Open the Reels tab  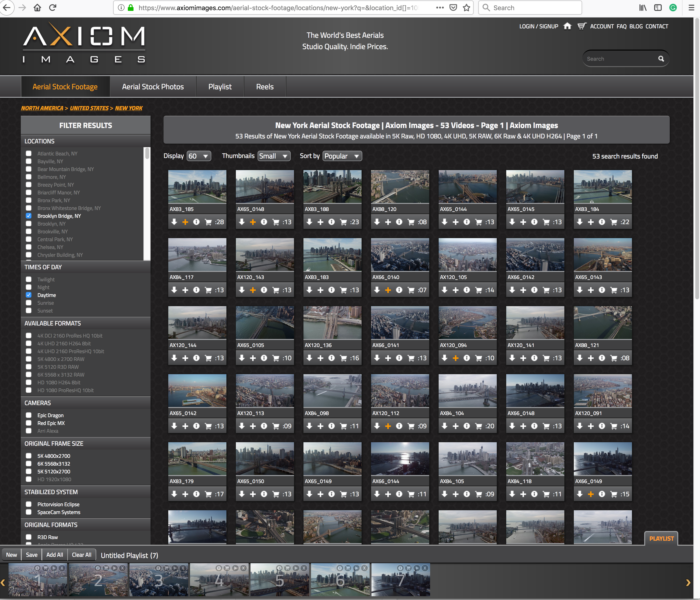[264, 87]
